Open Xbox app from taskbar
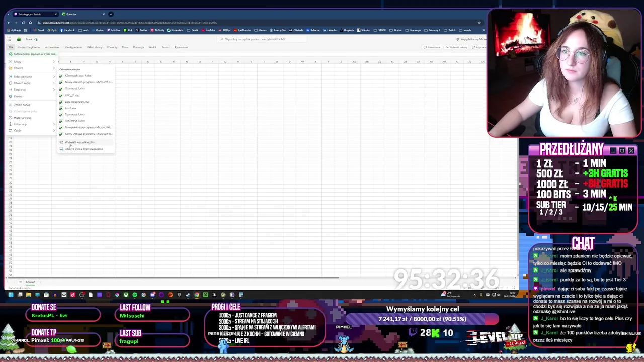 tap(126, 295)
